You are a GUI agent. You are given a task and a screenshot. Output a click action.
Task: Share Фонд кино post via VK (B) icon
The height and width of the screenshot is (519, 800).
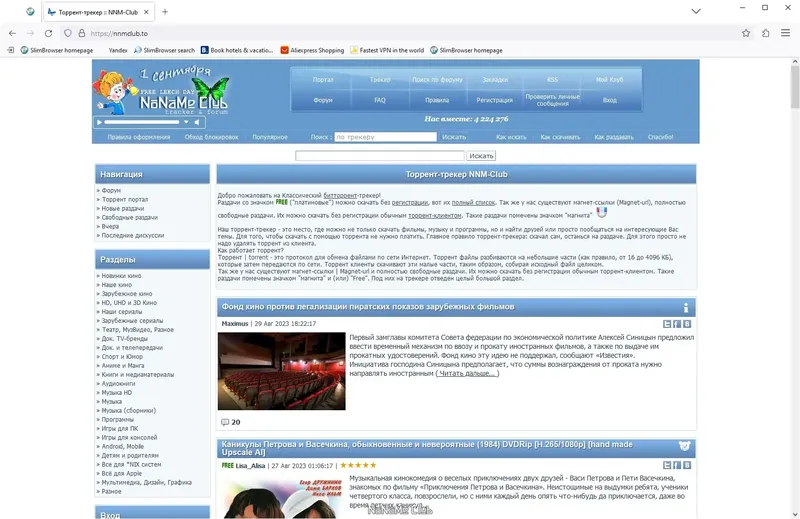687,324
